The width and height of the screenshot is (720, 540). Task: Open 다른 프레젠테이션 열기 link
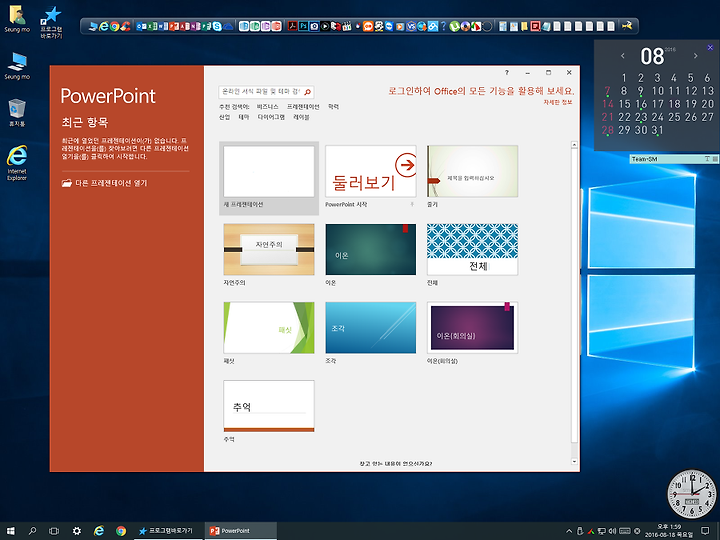[x=104, y=183]
